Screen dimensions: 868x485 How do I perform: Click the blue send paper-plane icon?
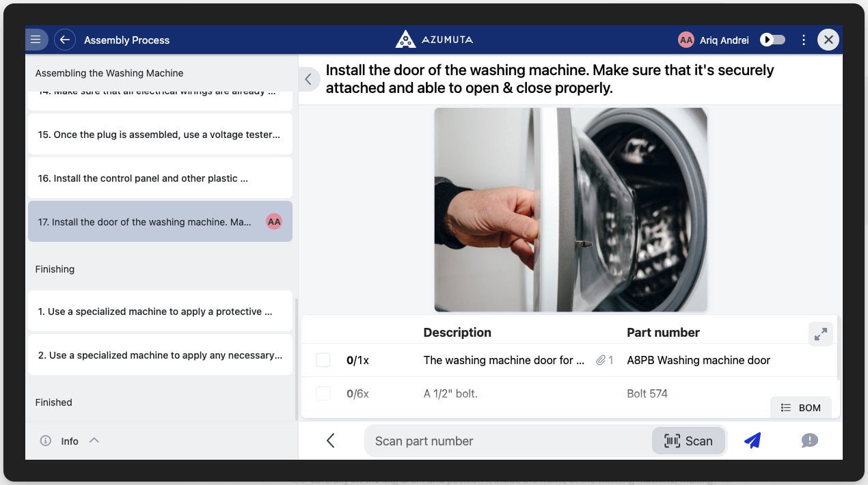(752, 441)
